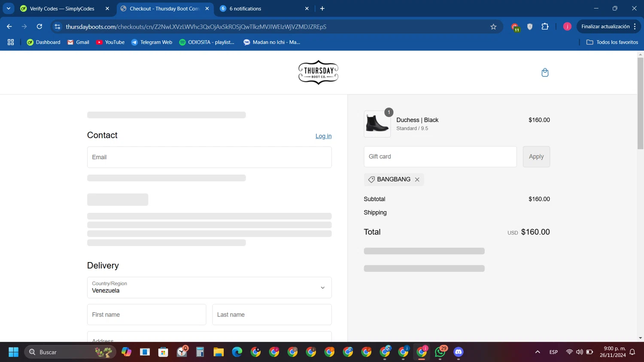Click the page vertical scrollbar thumb
Viewport: 644px width, 362px height.
coord(640,103)
